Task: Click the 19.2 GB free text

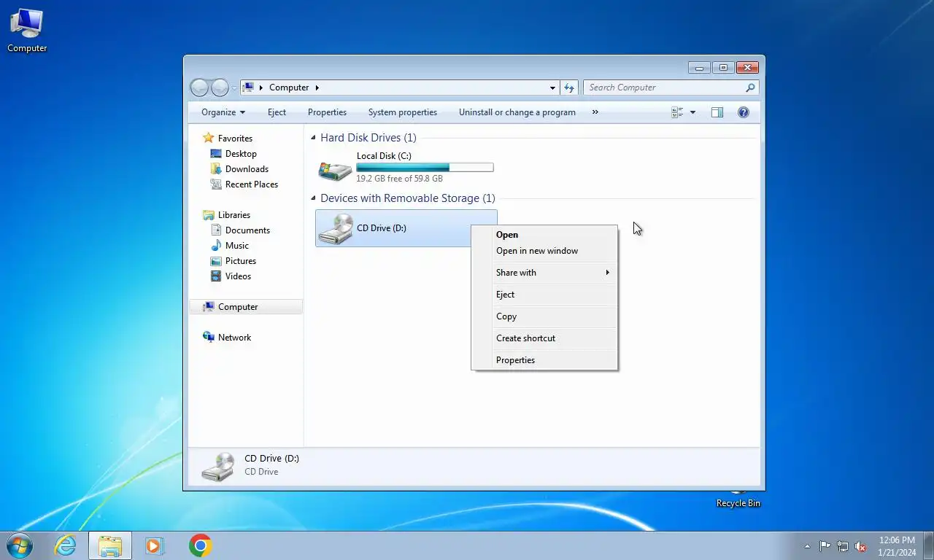Action: pyautogui.click(x=399, y=179)
